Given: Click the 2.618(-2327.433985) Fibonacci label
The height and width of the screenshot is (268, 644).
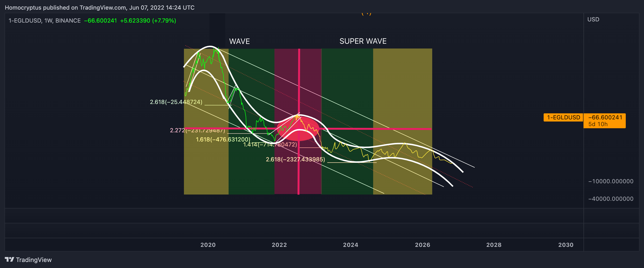Looking at the screenshot, I should pyautogui.click(x=295, y=159).
